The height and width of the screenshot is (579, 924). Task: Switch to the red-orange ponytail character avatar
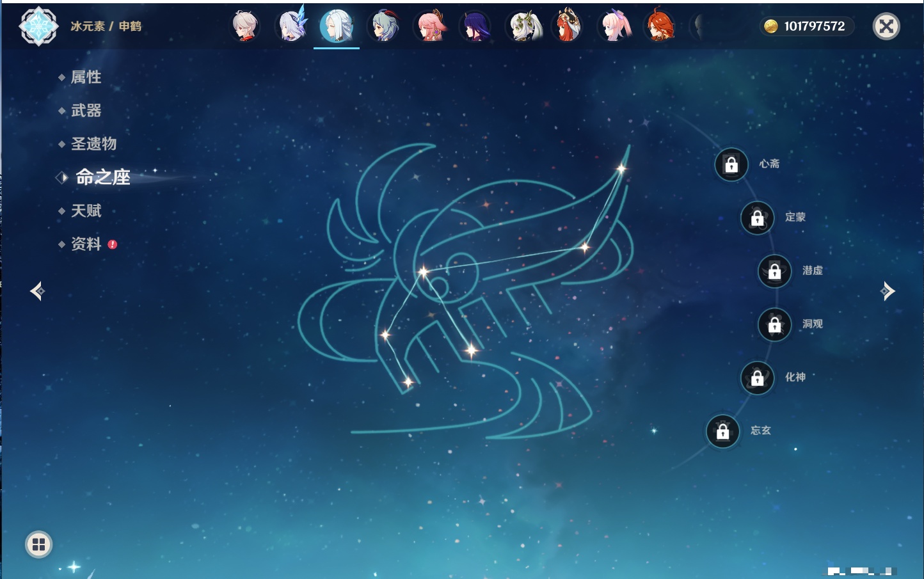pyautogui.click(x=660, y=26)
